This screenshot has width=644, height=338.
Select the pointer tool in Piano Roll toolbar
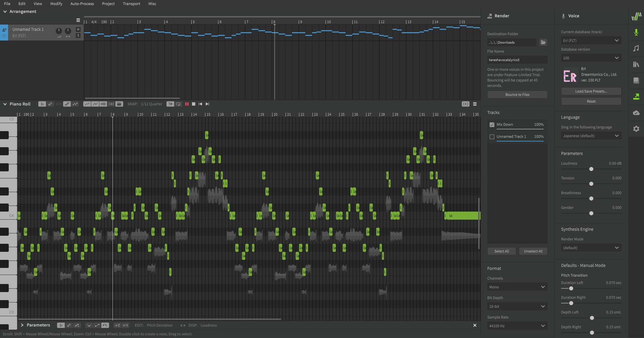coord(42,104)
